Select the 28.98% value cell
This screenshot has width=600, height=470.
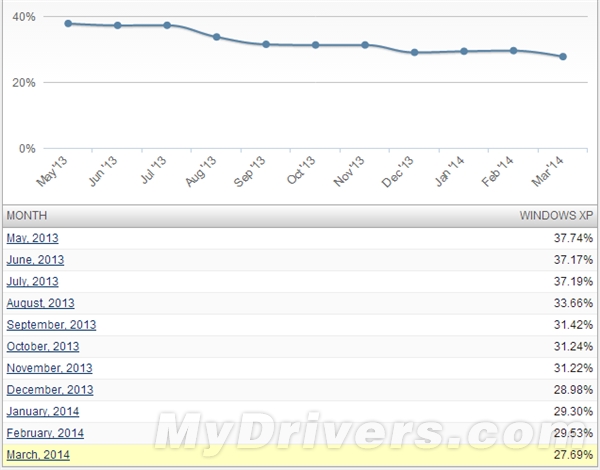(x=573, y=390)
